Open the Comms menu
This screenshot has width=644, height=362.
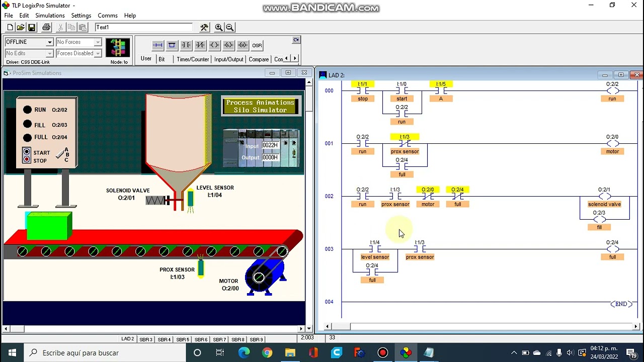[108, 16]
